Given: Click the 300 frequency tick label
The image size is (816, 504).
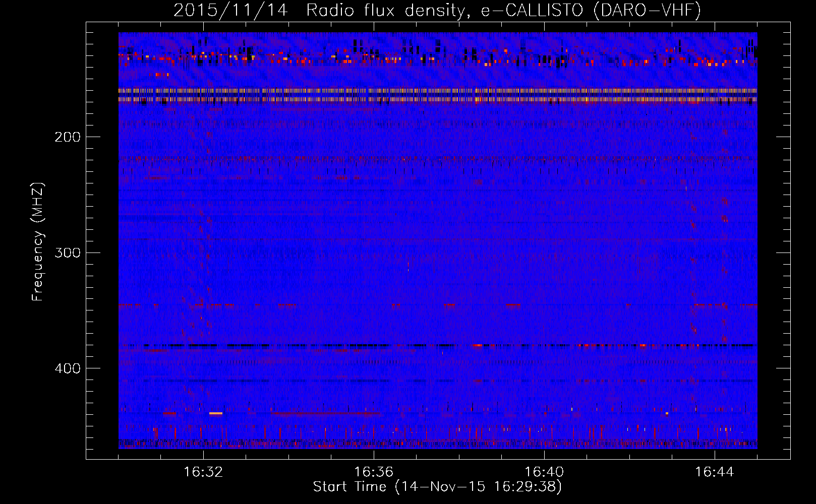Looking at the screenshot, I should pos(68,253).
